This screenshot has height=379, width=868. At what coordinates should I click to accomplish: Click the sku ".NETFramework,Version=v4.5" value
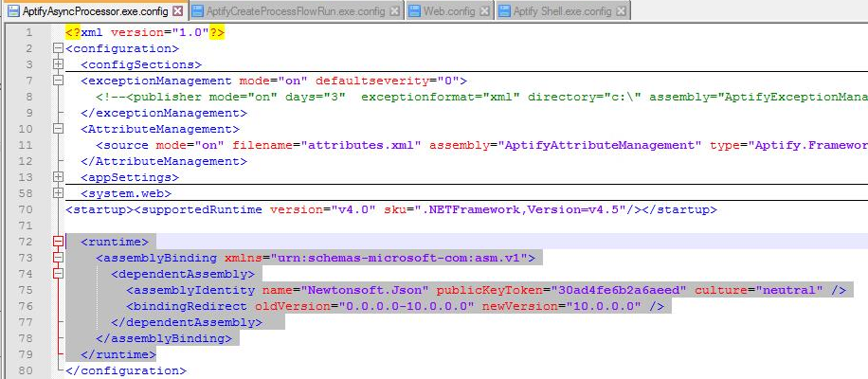pos(520,209)
